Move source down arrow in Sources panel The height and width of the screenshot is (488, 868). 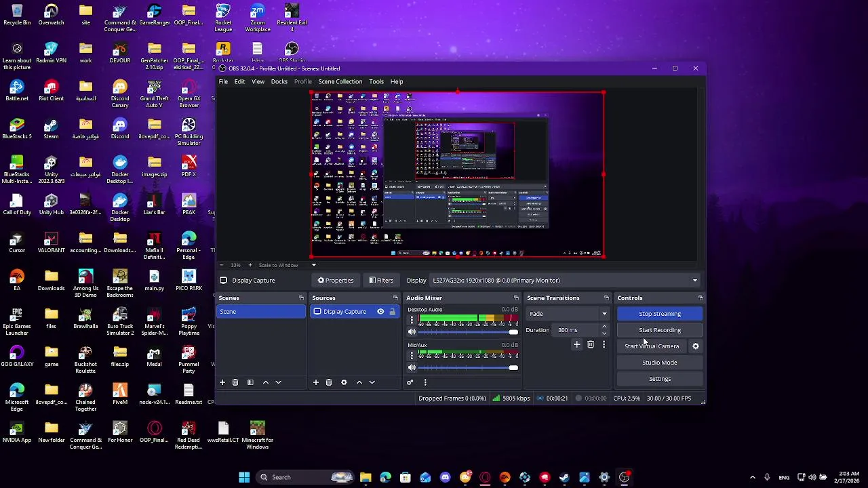click(x=372, y=382)
